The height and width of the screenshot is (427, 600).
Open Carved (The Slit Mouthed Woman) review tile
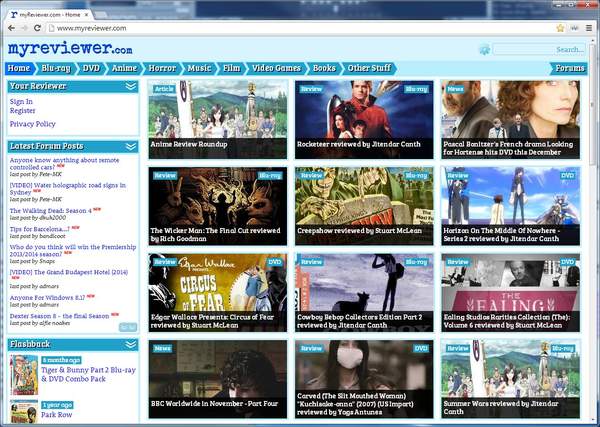coord(364,379)
